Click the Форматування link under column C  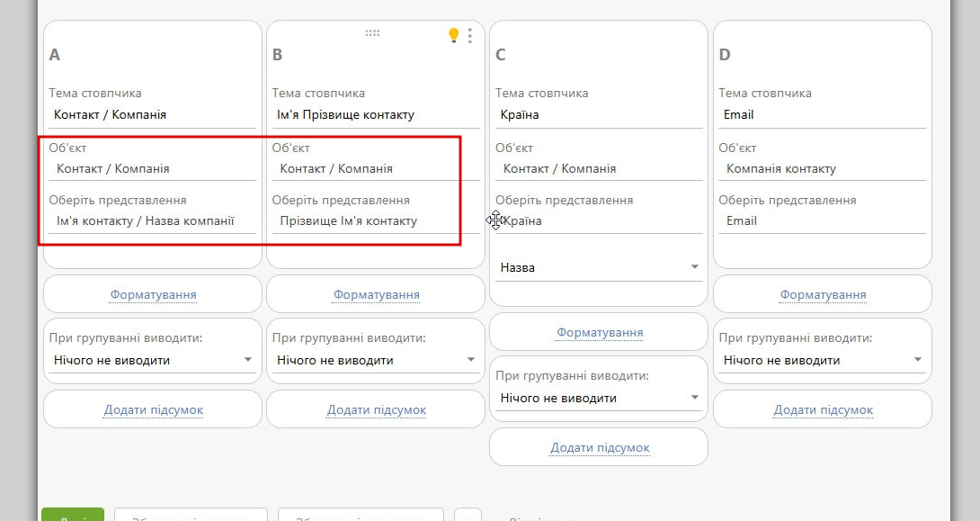[600, 332]
